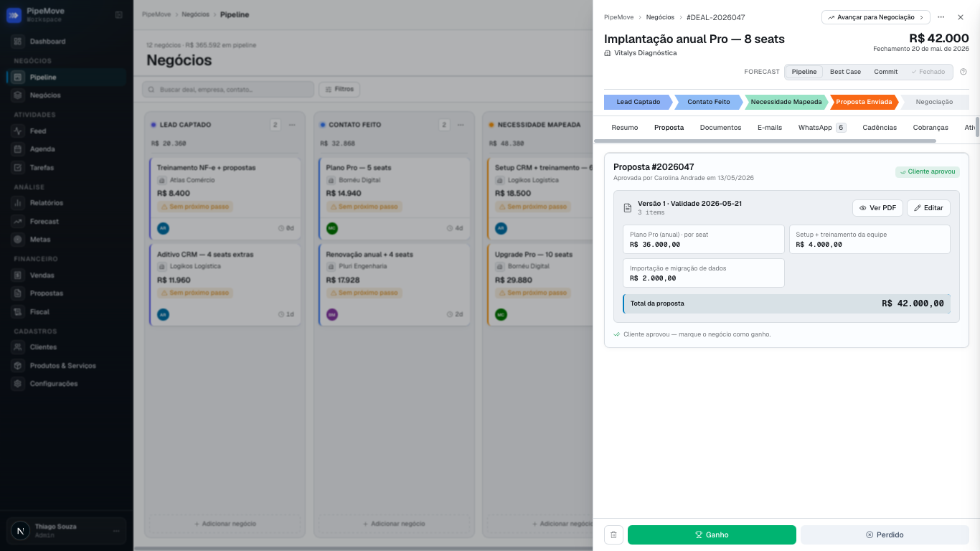980x551 pixels.
Task: Close the deal detail panel
Action: tap(961, 17)
